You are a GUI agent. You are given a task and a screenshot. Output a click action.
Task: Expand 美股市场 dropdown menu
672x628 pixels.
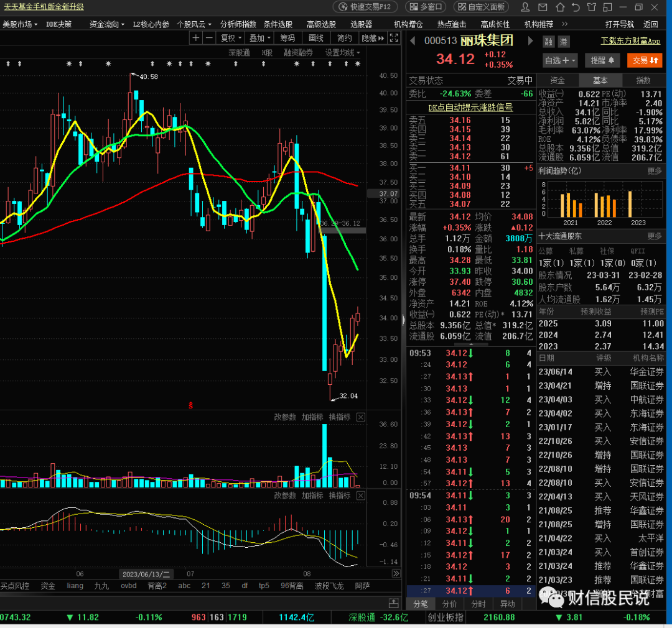[20, 24]
